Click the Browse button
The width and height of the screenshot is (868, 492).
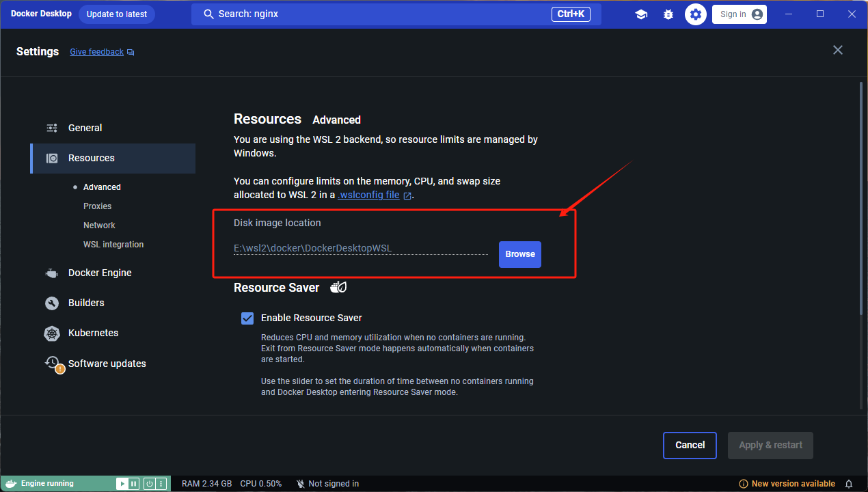(520, 254)
